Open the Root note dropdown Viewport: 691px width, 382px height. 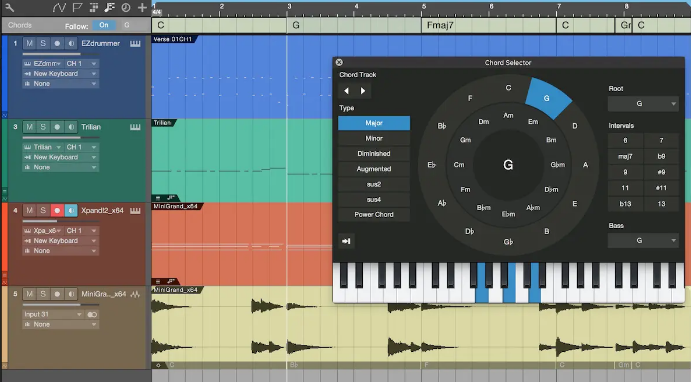pyautogui.click(x=643, y=104)
